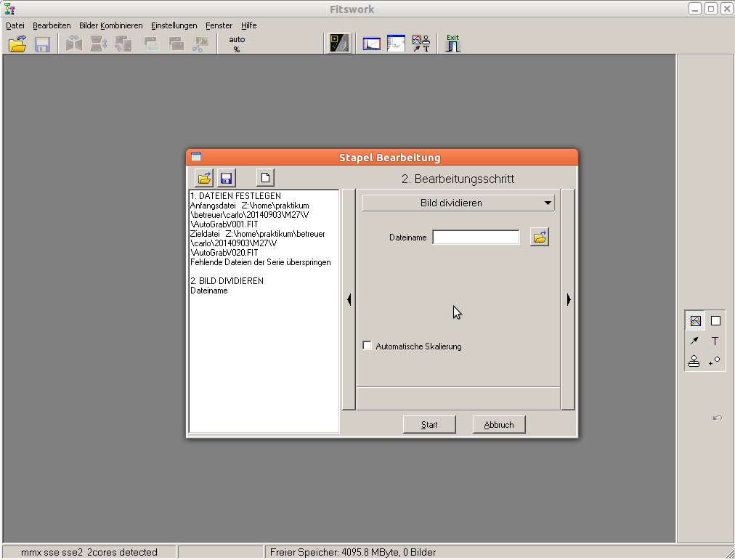The height and width of the screenshot is (560, 735).
Task: Click the new blank batch list icon
Action: click(x=266, y=178)
